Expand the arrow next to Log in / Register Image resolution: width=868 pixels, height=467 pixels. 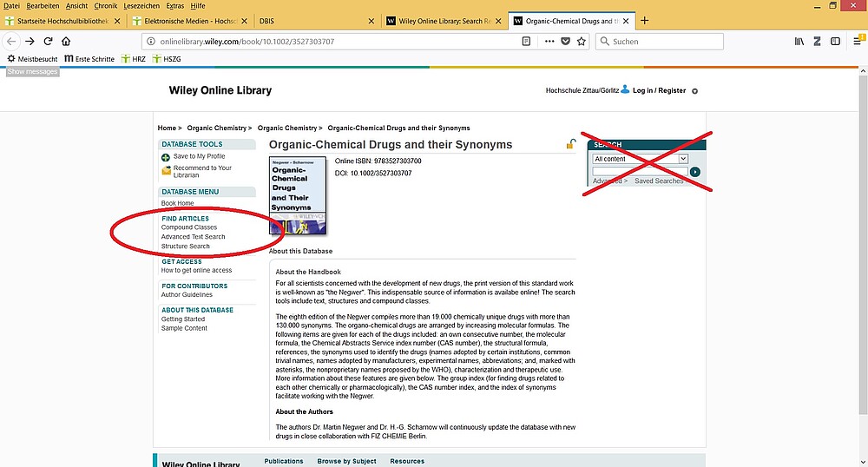click(x=694, y=91)
